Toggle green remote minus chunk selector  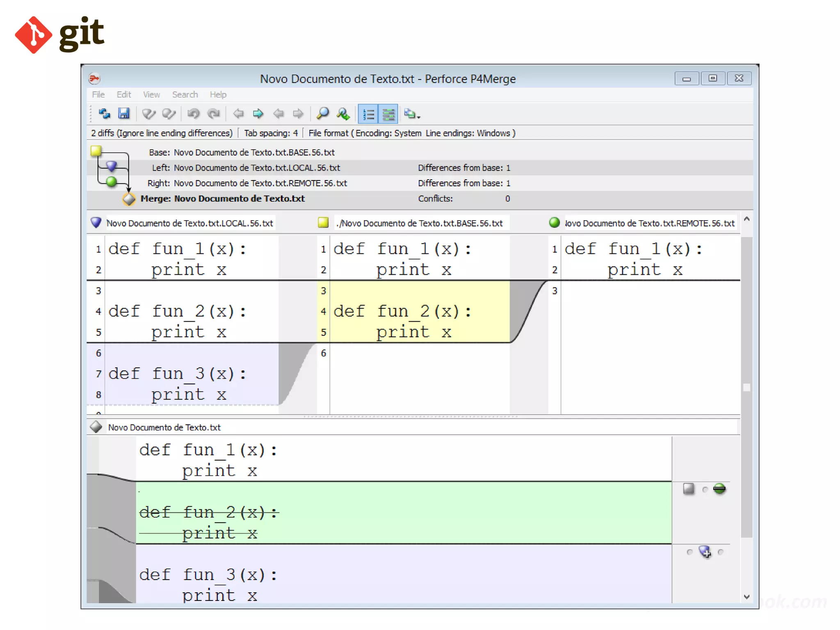point(719,489)
